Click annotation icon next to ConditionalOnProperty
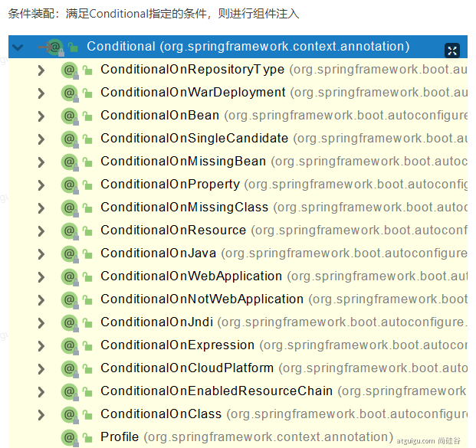The width and height of the screenshot is (476, 448). 69,185
